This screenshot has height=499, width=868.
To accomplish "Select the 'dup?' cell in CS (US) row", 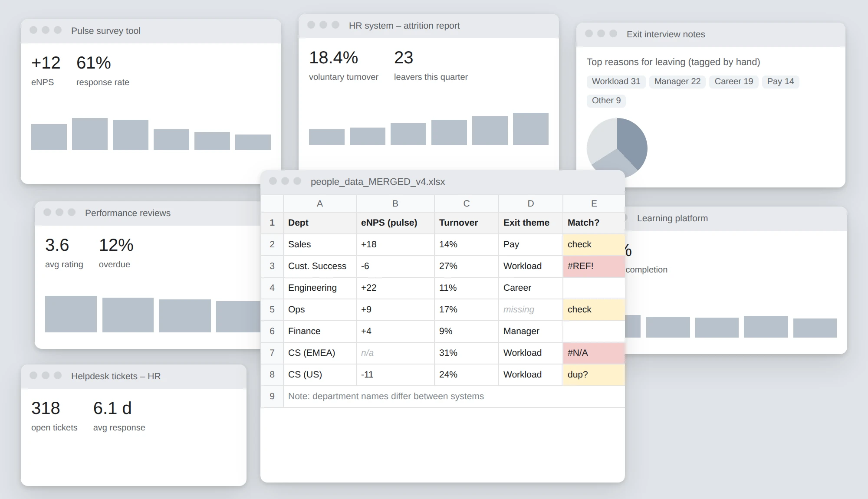I will pos(594,374).
